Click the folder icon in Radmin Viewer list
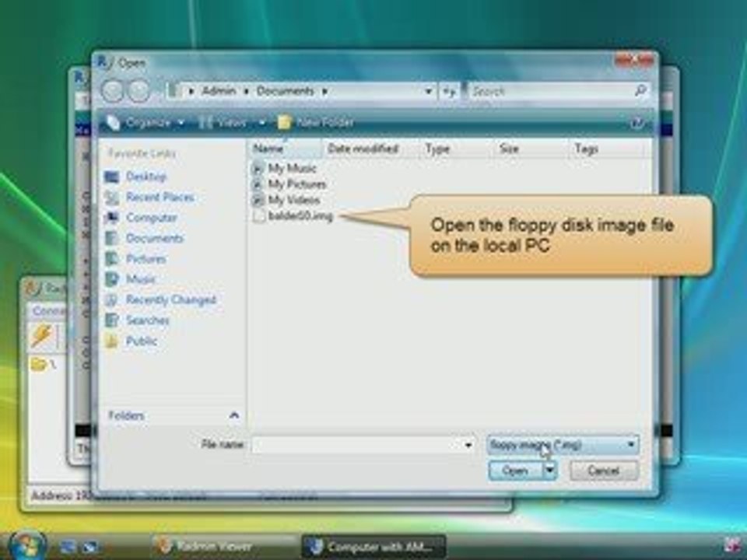Viewport: 747px width, 560px height. 39,365
